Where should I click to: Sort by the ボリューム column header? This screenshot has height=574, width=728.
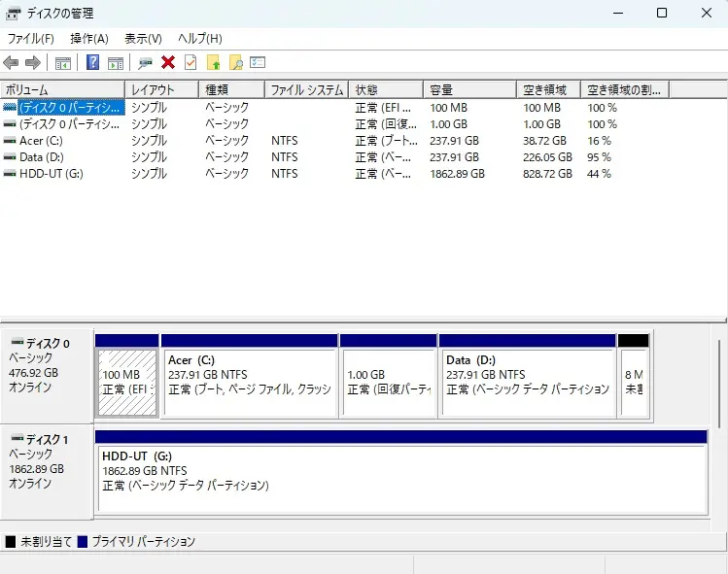click(x=62, y=89)
